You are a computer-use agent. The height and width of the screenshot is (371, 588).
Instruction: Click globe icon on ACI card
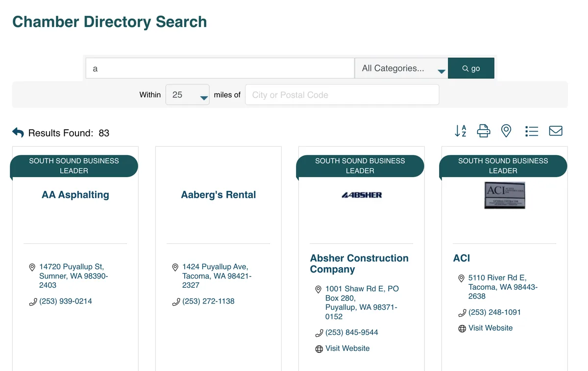pos(462,329)
